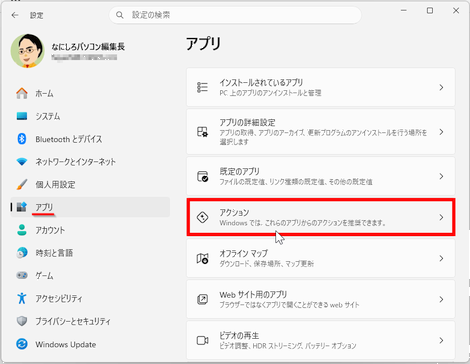This screenshot has width=470, height=364.
Task: Open アクション title text
Action: [234, 212]
